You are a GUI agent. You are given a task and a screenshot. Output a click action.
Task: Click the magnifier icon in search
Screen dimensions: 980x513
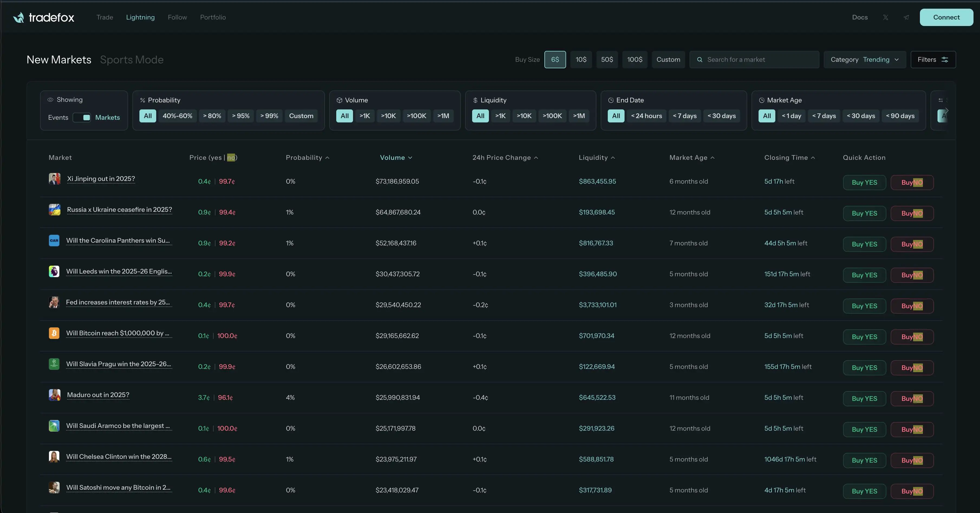[x=699, y=60]
